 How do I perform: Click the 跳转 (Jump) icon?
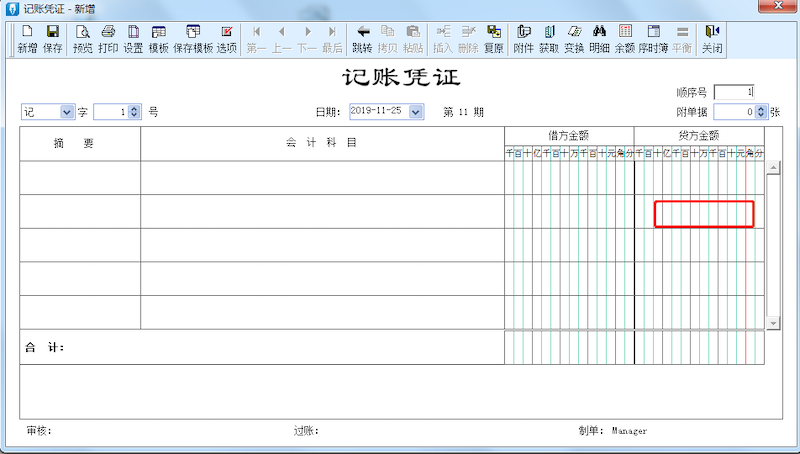(x=362, y=39)
